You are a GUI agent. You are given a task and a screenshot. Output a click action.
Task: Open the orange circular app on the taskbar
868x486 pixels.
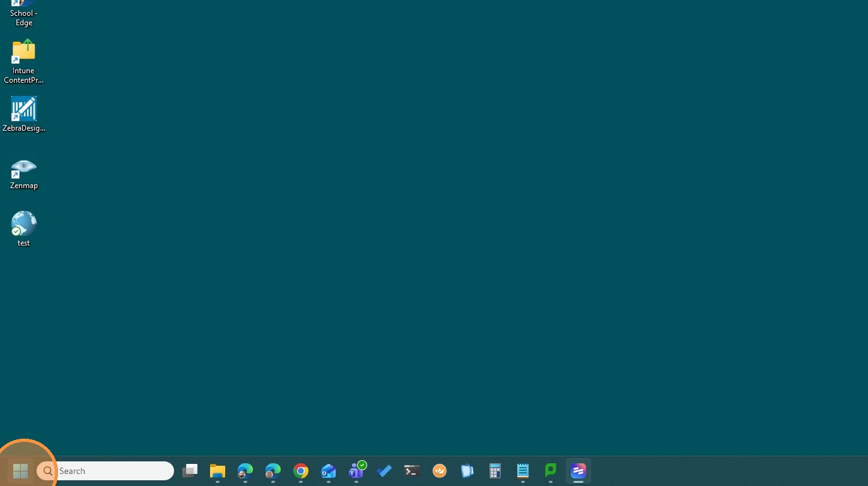point(440,471)
